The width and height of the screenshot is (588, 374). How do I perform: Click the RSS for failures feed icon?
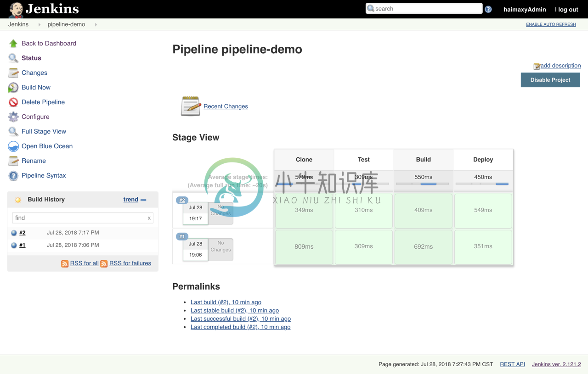point(104,264)
